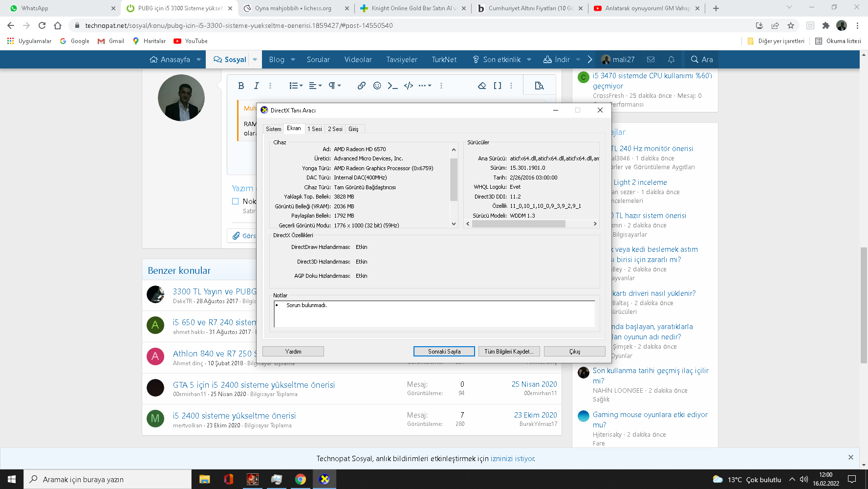Apply italic formatting in the editor toolbar
This screenshot has width=868, height=489.
click(x=256, y=86)
